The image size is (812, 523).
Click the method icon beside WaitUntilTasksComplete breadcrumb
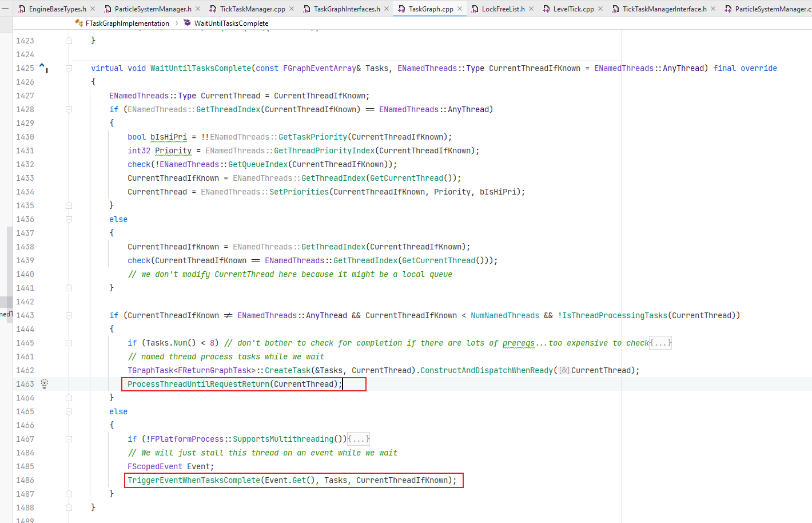click(186, 23)
